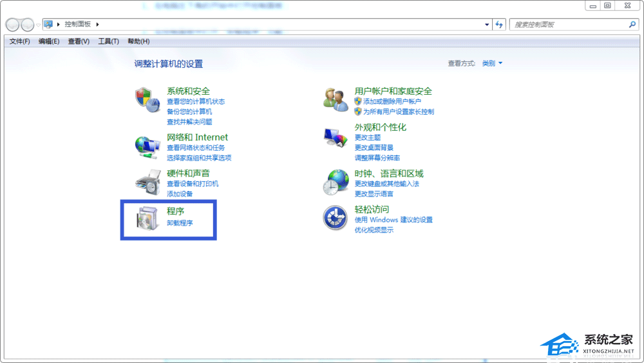Go forward with the Forward arrow button

[27, 25]
